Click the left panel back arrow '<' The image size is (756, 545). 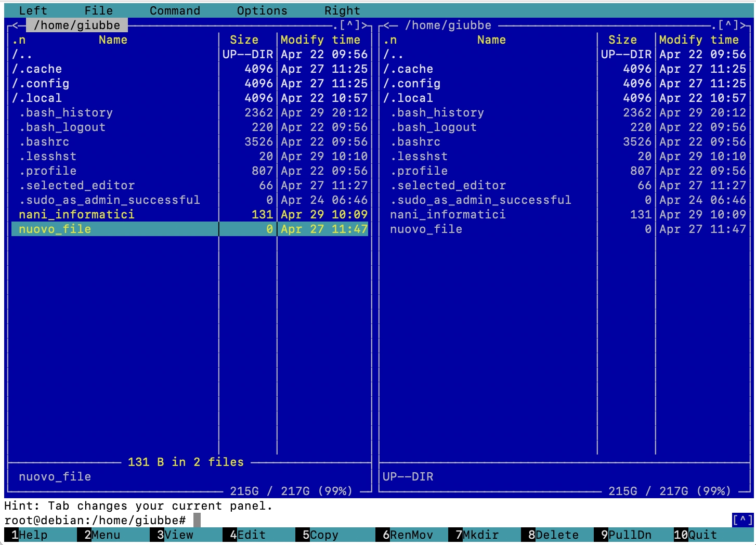tap(16, 25)
